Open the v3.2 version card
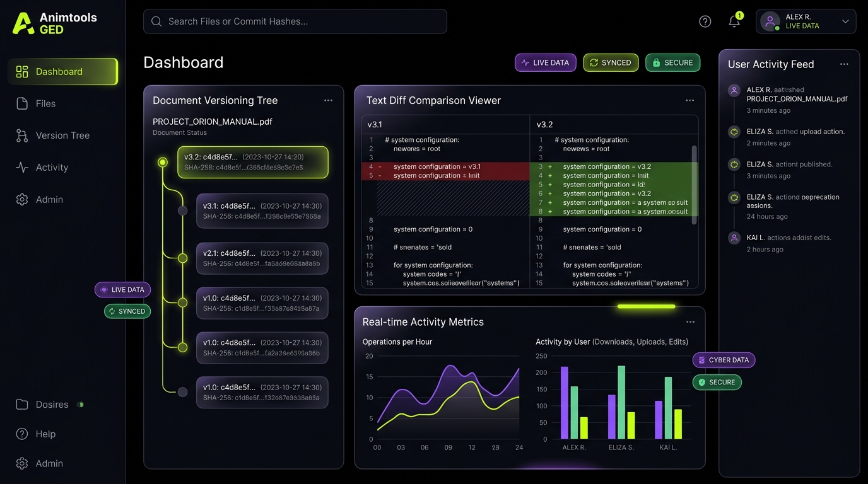Viewport: 868px width, 484px height. coord(253,163)
